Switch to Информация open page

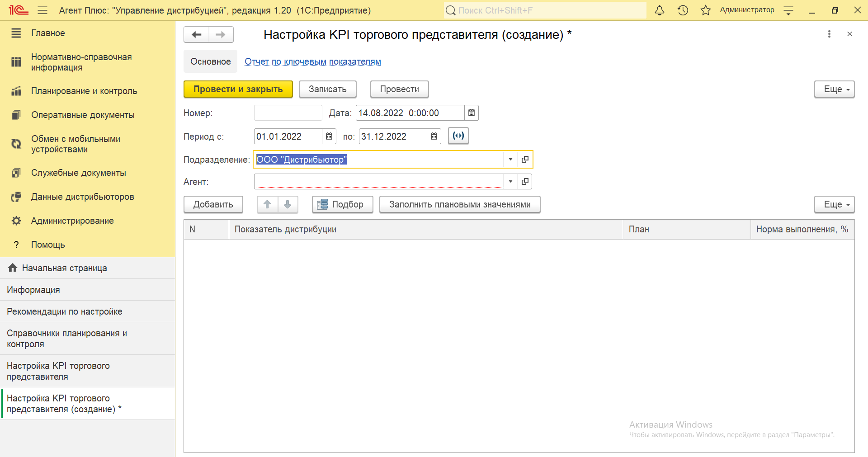click(x=87, y=290)
